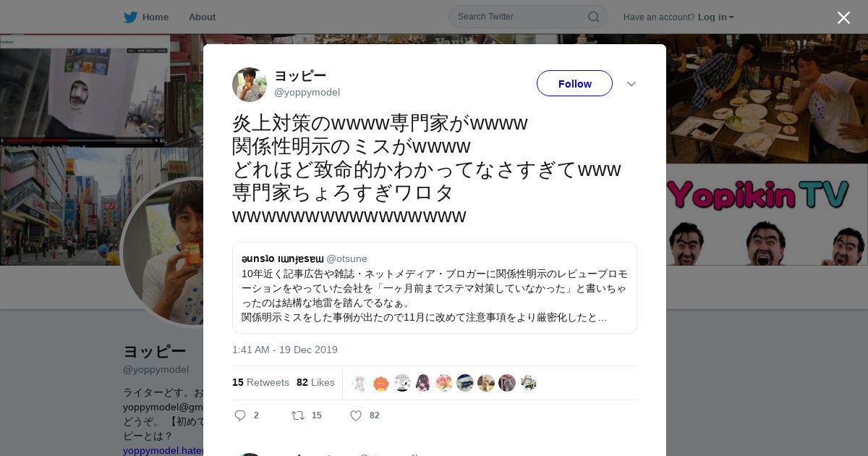
Task: Expand the tweet options chevron
Action: tap(631, 84)
